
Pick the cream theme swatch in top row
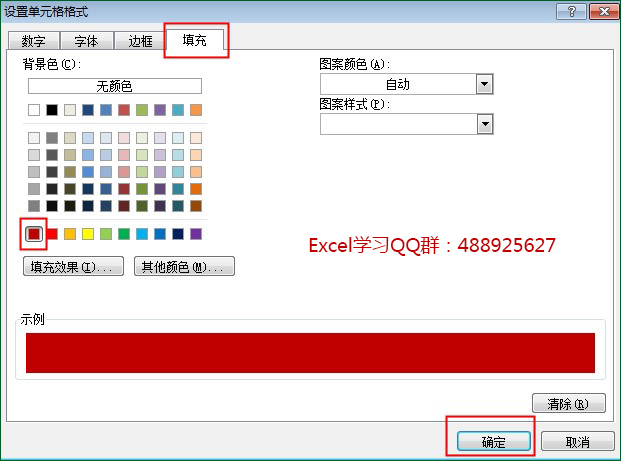pos(70,110)
